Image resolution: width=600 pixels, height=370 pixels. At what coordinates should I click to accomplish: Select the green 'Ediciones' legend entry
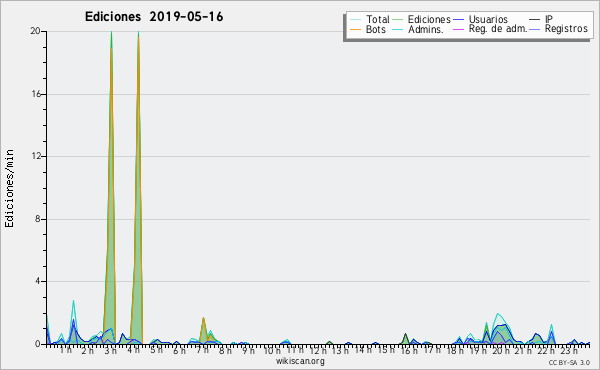429,19
